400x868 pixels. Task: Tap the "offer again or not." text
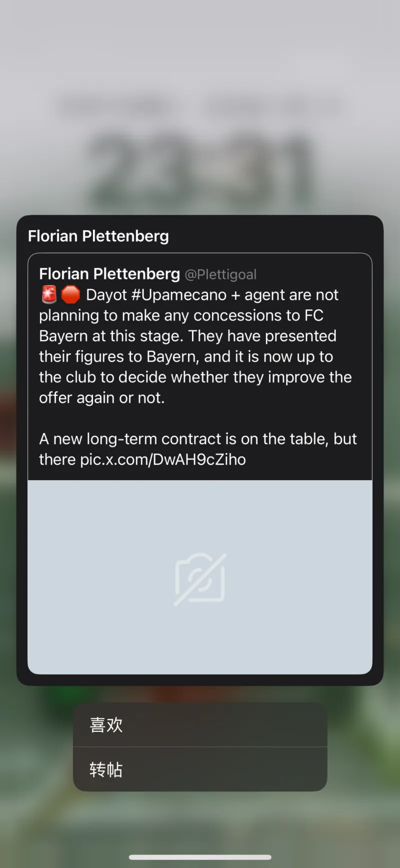(102, 398)
